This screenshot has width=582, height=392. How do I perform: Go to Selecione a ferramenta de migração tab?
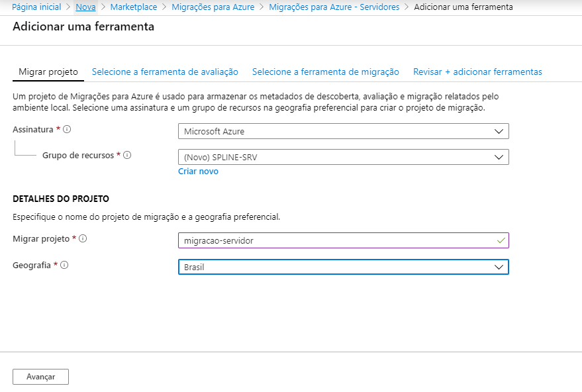coord(325,72)
